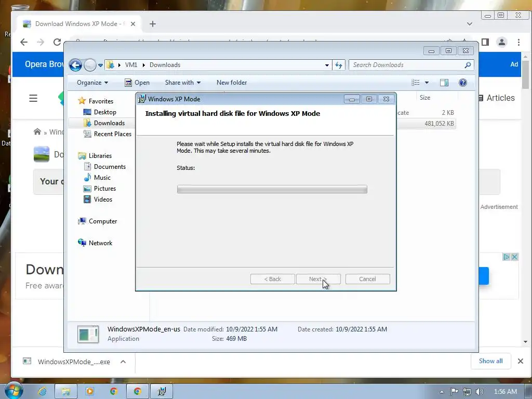Toggle Chrome's side panel icon
Screen dimensions: 532x399
coord(485,42)
